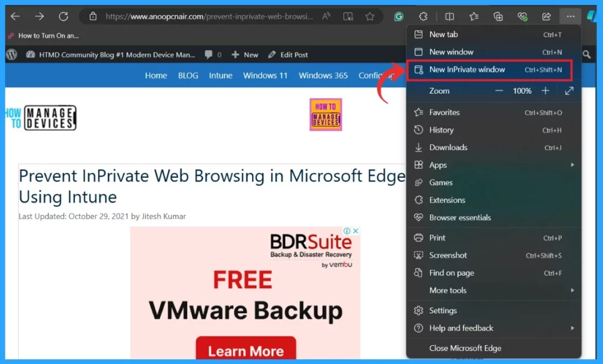This screenshot has height=364, width=603.
Task: Reload the page with the refresh icon
Action: [64, 16]
